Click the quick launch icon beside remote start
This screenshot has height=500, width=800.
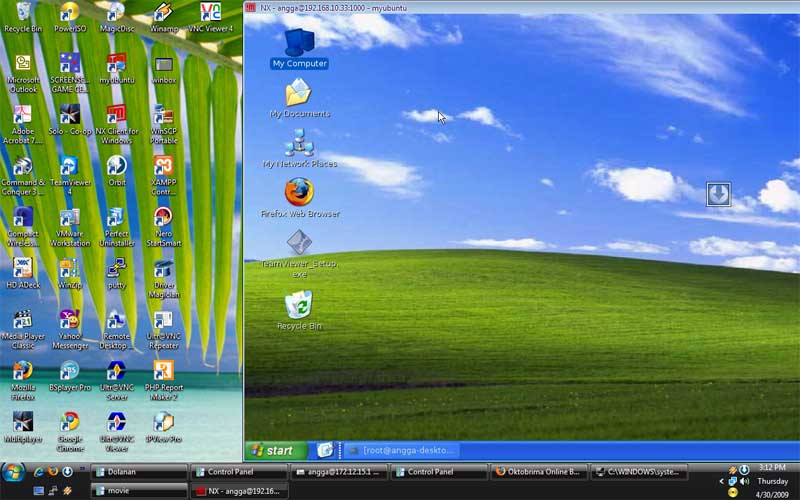point(325,450)
